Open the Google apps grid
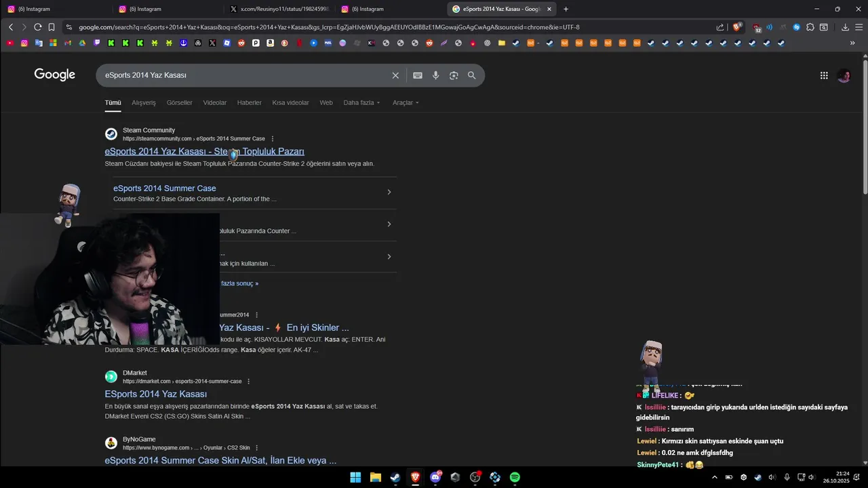 click(824, 75)
